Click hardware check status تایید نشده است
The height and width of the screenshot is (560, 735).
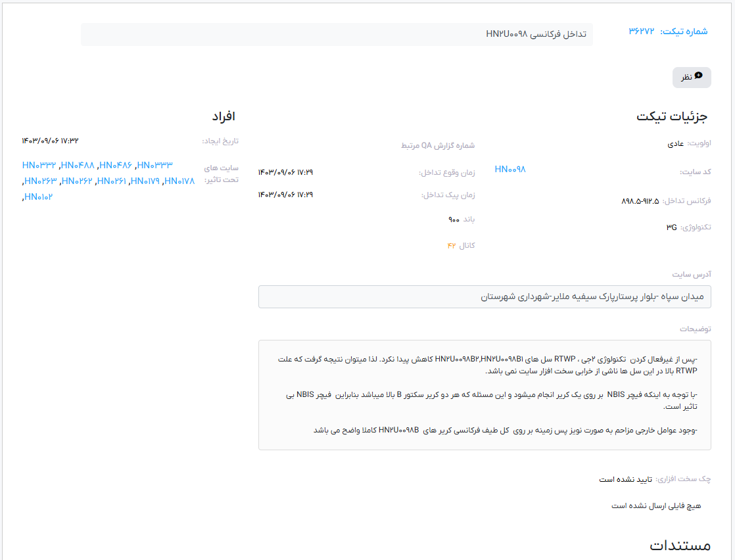coord(625,479)
